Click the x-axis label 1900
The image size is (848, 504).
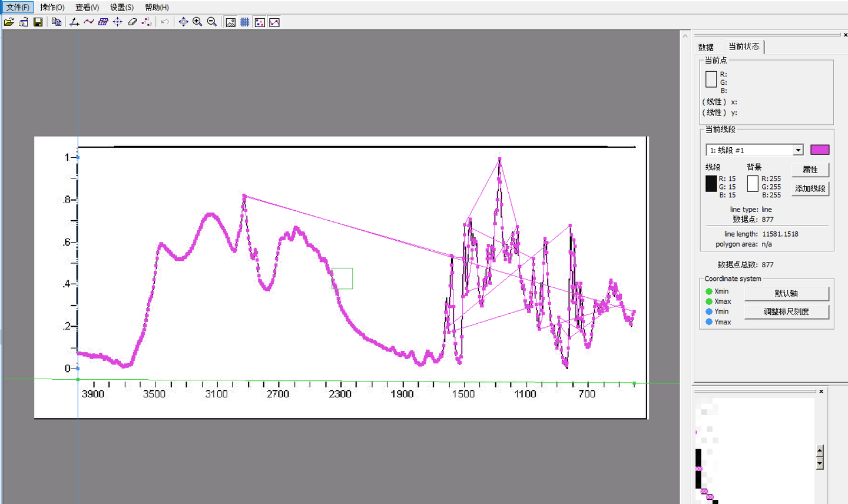click(x=402, y=394)
